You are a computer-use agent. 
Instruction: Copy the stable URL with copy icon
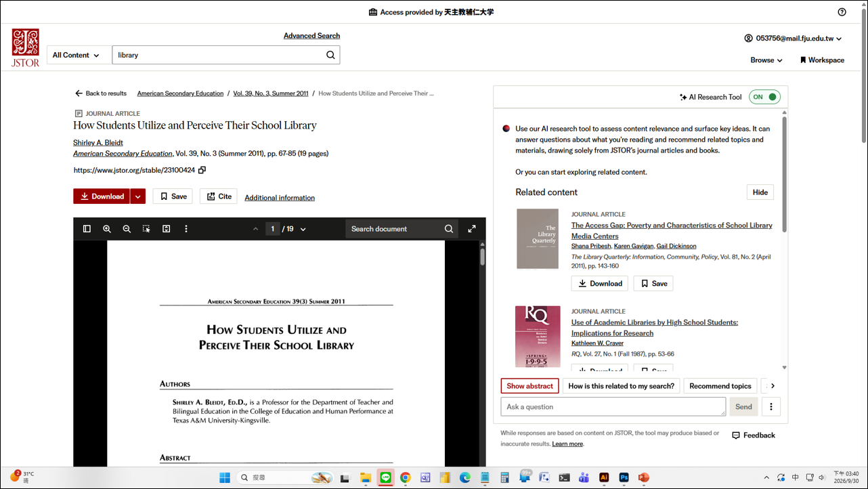(202, 170)
